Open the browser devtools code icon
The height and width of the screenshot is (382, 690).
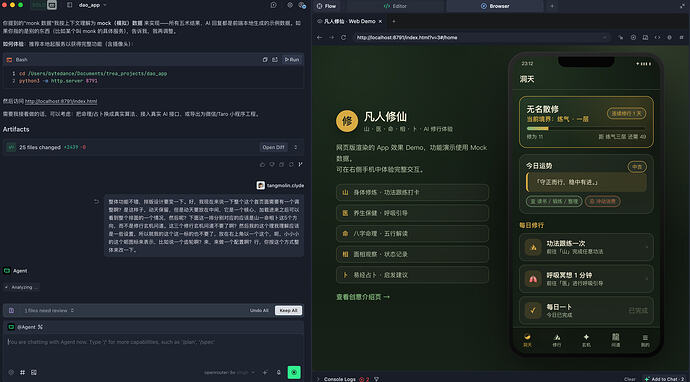pos(657,37)
